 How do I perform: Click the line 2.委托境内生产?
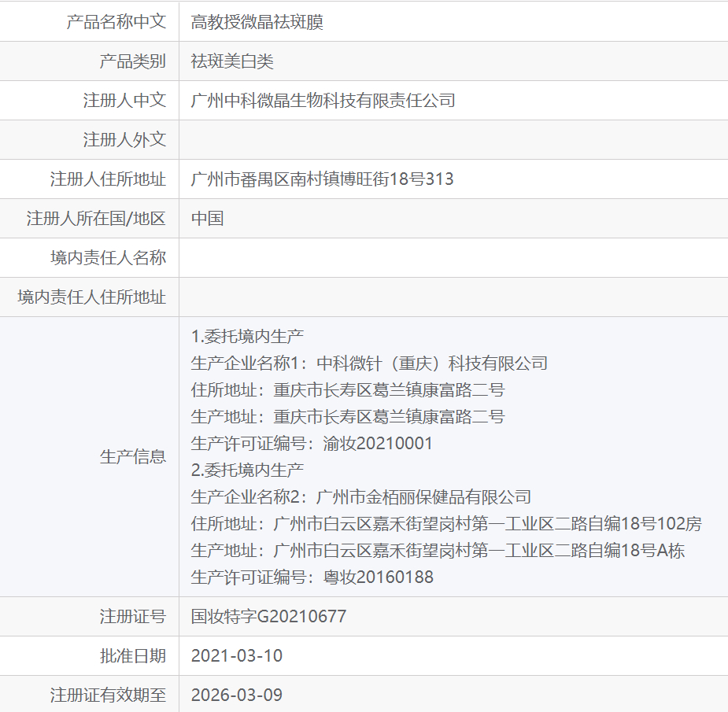click(247, 470)
